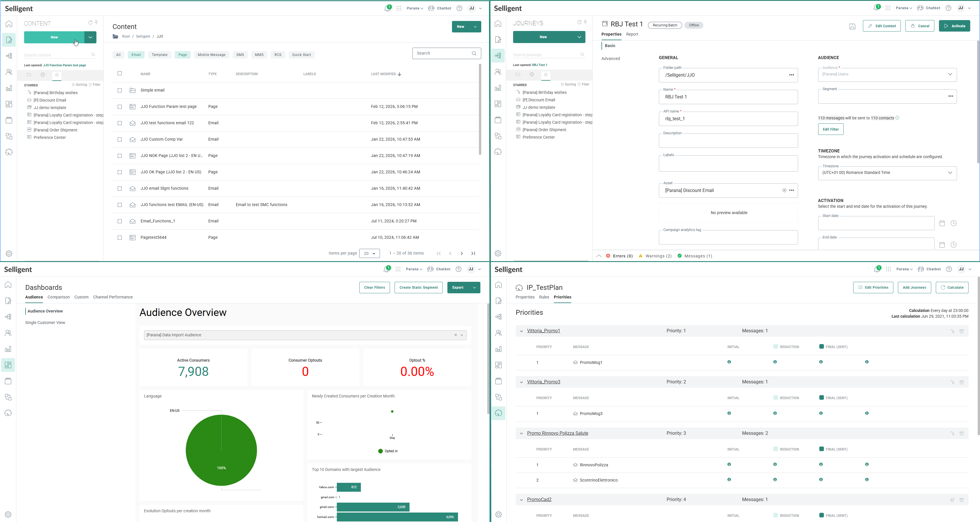Switch to the Channel Performance tab
This screenshot has height=522, width=980.
coord(112,297)
